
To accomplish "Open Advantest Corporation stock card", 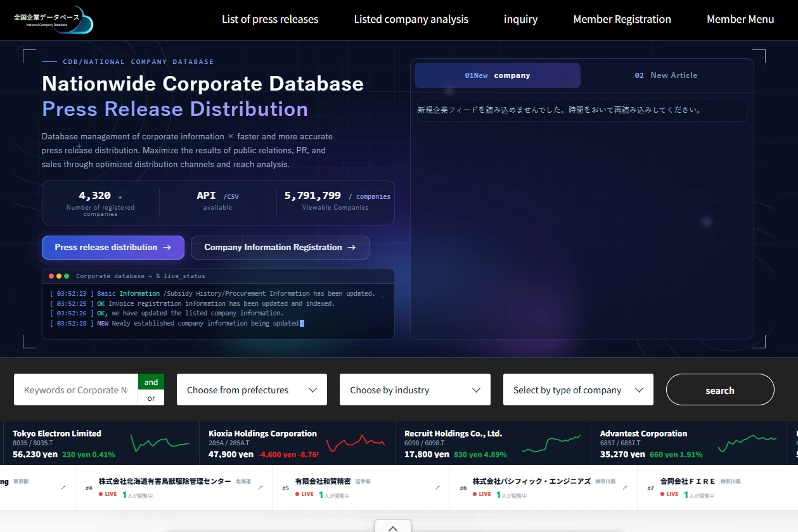I will coord(689,443).
